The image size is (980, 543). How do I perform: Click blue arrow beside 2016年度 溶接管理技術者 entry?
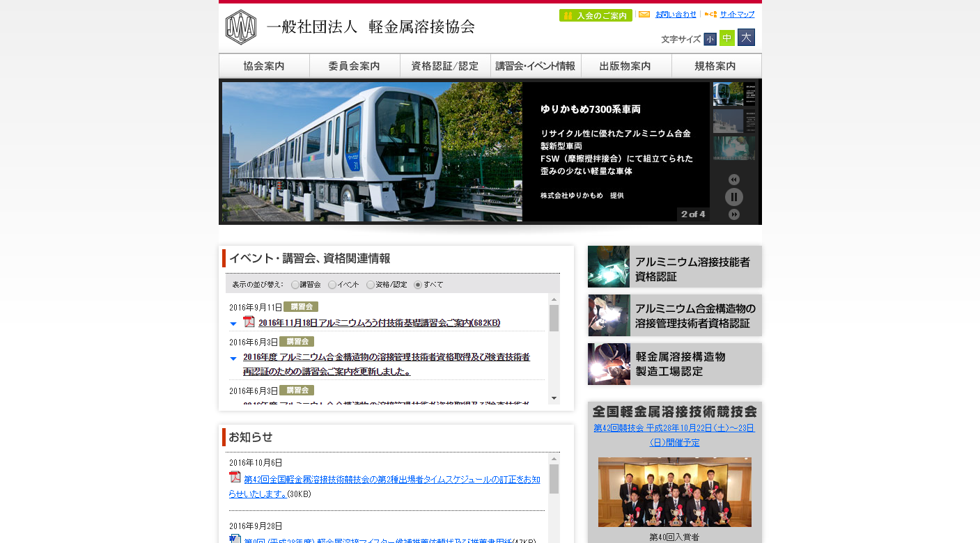[233, 359]
